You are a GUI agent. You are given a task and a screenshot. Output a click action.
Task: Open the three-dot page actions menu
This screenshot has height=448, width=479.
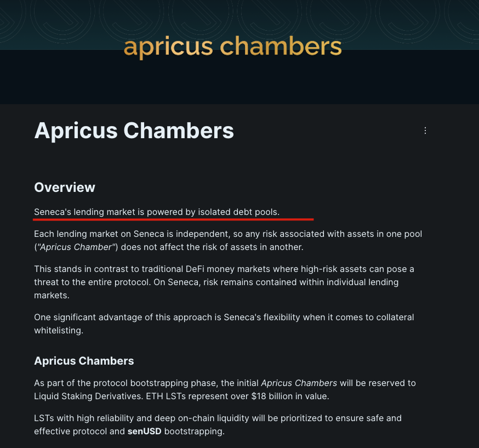(x=425, y=131)
